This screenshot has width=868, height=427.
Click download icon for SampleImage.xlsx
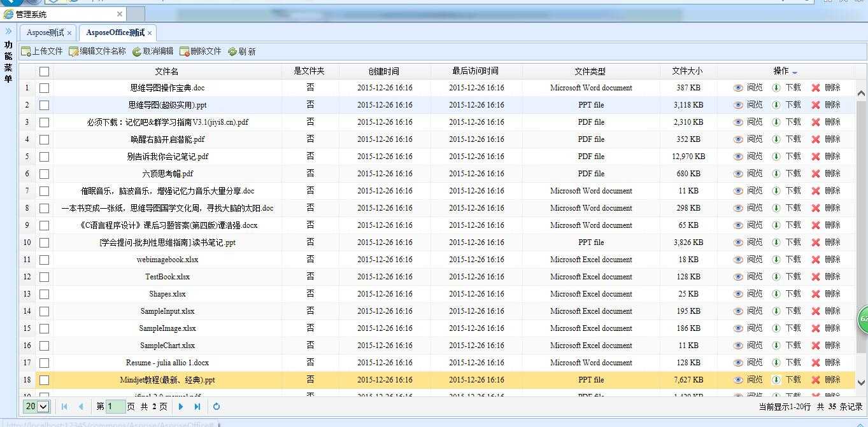[x=776, y=328]
